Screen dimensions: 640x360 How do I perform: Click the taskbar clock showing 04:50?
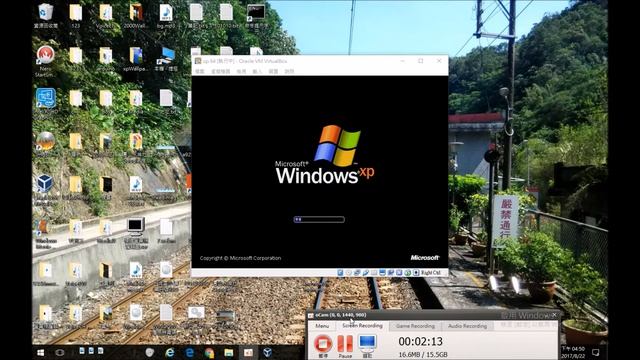[573, 353]
